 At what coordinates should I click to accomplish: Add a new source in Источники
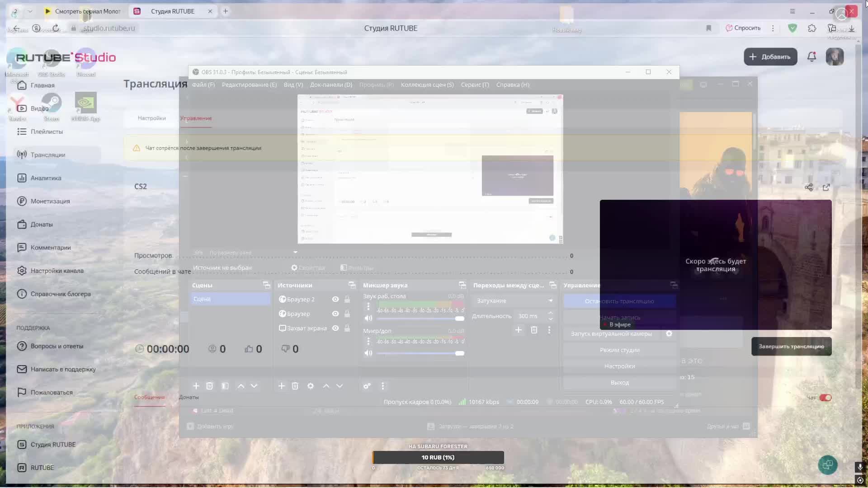[x=281, y=386]
